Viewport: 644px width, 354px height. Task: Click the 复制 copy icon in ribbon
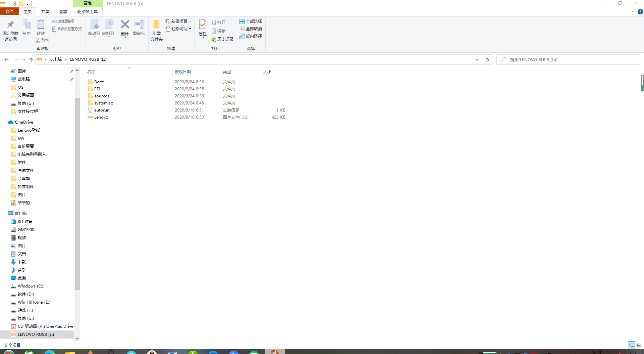point(26,25)
